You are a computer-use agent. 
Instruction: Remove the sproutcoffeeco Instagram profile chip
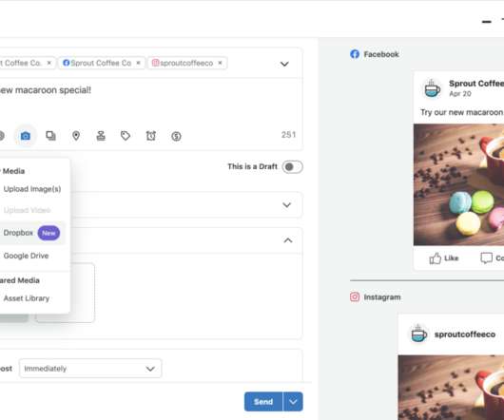[221, 63]
